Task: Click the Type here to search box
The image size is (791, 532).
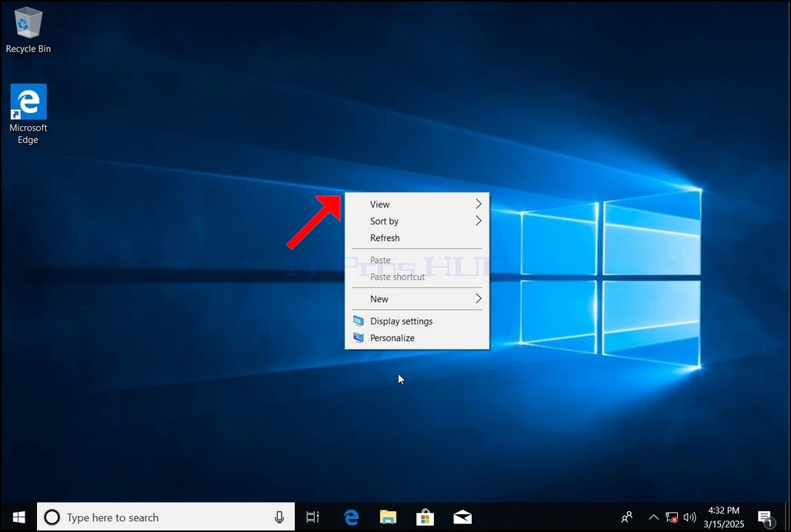Action: [x=165, y=517]
